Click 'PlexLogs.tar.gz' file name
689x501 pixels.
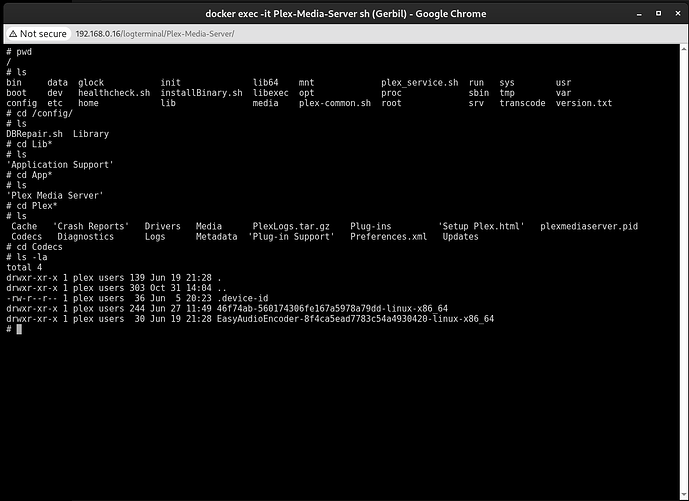tap(291, 226)
